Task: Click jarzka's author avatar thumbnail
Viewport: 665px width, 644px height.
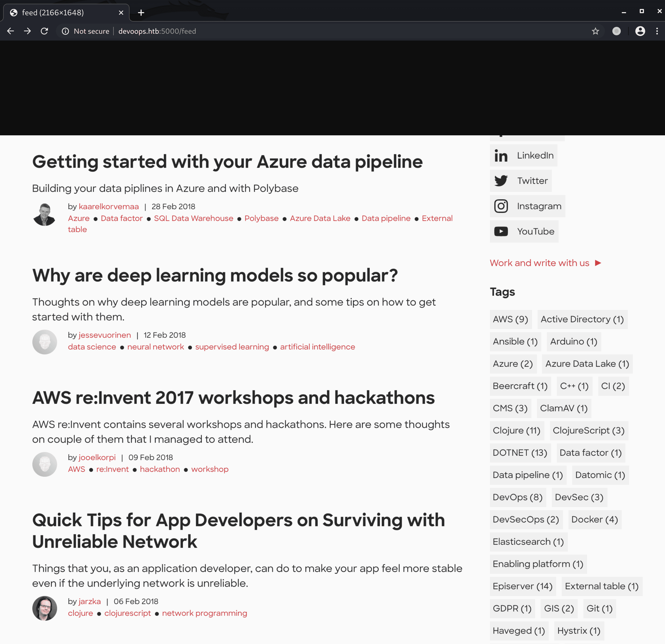Action: coord(44,608)
